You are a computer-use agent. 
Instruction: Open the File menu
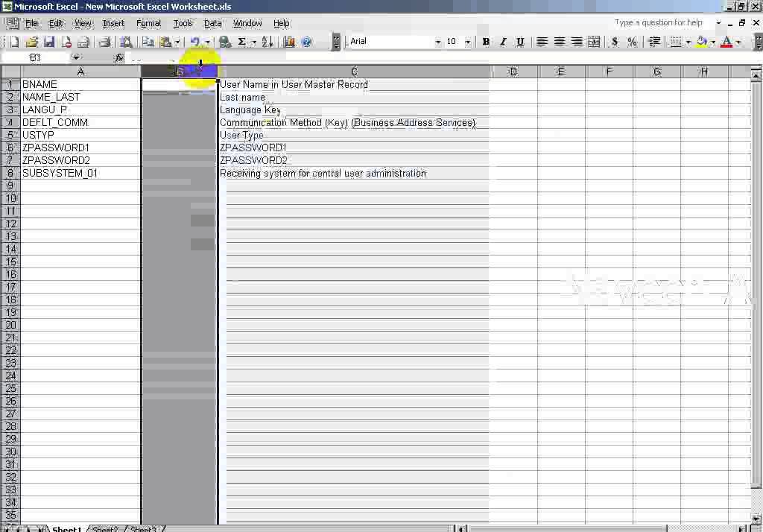pos(31,23)
